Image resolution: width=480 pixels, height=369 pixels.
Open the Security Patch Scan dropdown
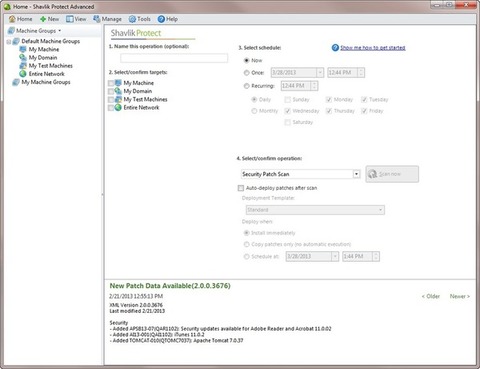[x=356, y=174]
